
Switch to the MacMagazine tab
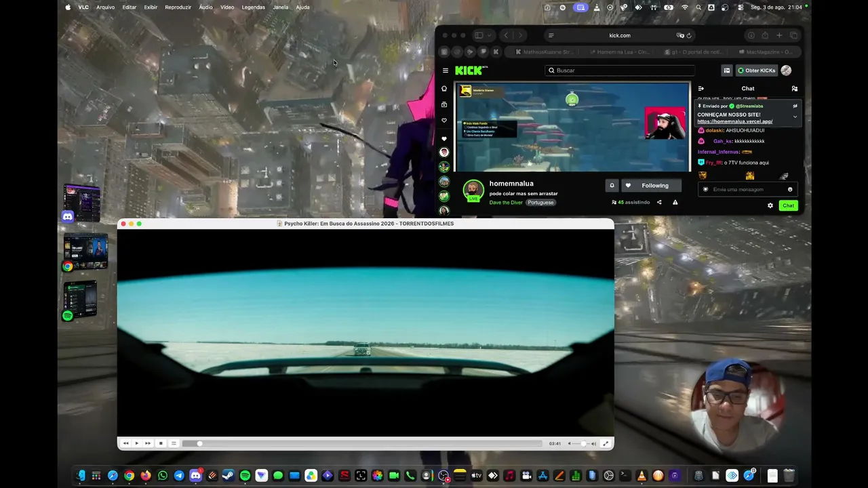tap(765, 52)
